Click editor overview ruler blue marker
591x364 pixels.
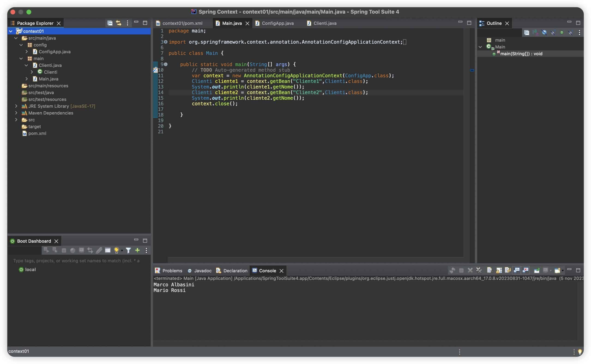(472, 70)
